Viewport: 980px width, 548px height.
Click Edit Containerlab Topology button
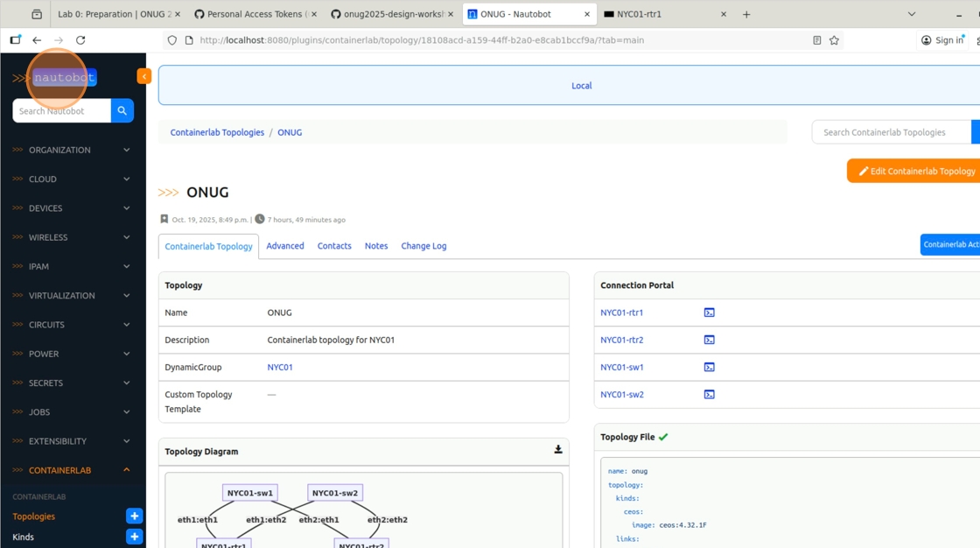915,171
